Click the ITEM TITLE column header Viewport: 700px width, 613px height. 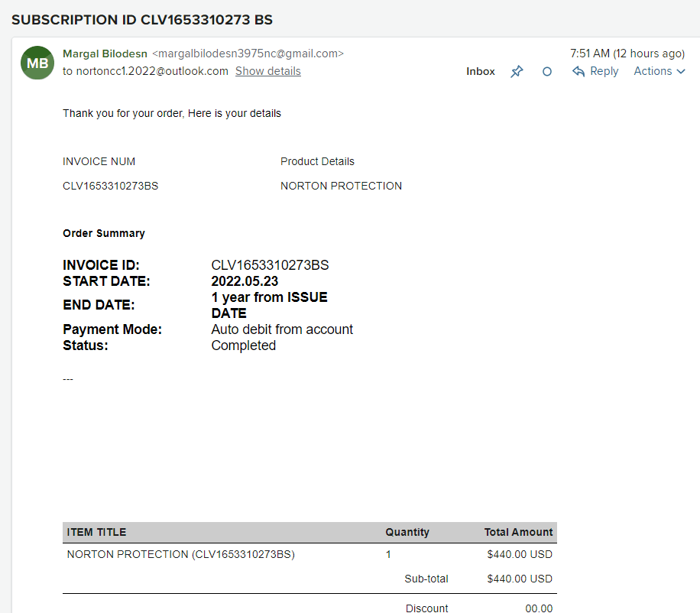click(96, 532)
